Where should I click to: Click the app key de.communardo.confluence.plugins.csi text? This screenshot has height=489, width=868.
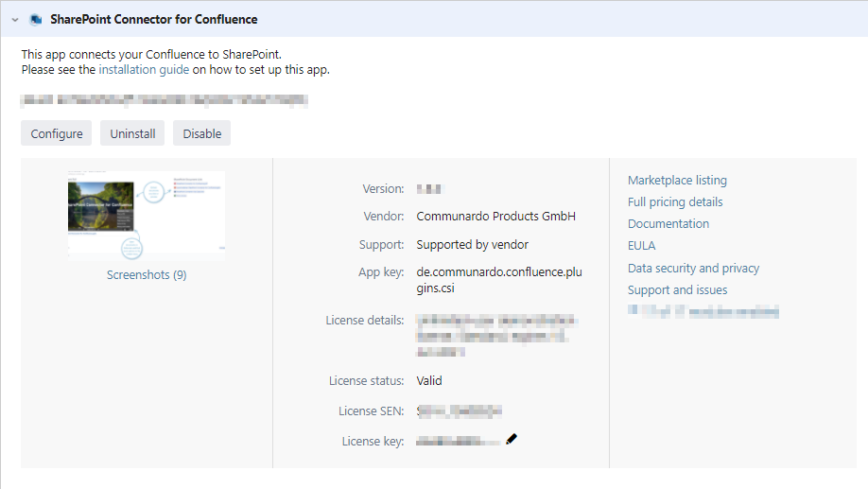point(498,281)
